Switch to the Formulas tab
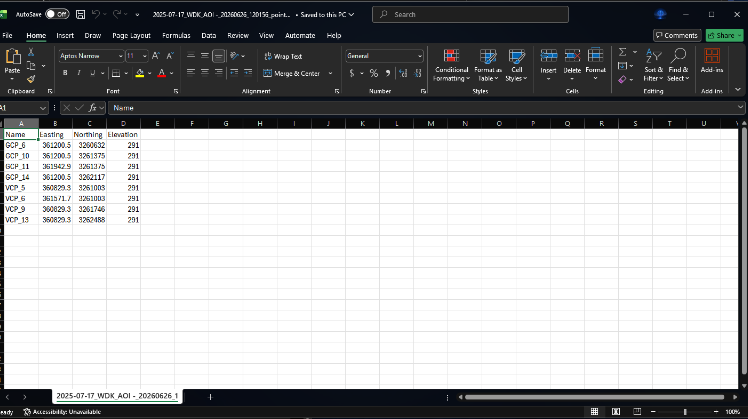 pos(176,35)
